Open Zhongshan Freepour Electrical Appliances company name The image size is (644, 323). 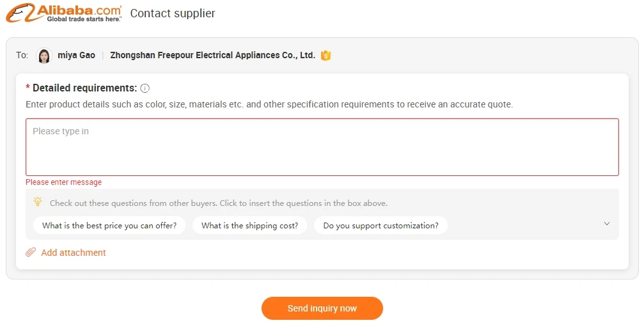tap(212, 56)
